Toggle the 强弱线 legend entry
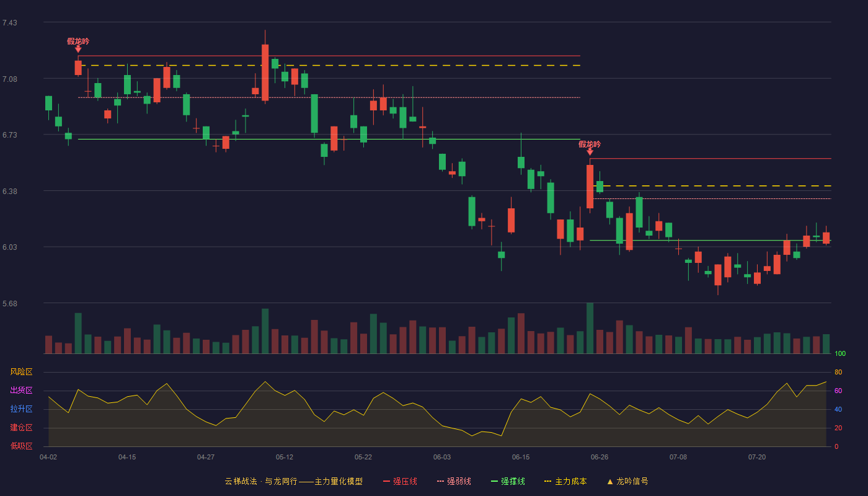Image resolution: width=868 pixels, height=496 pixels. pos(454,481)
